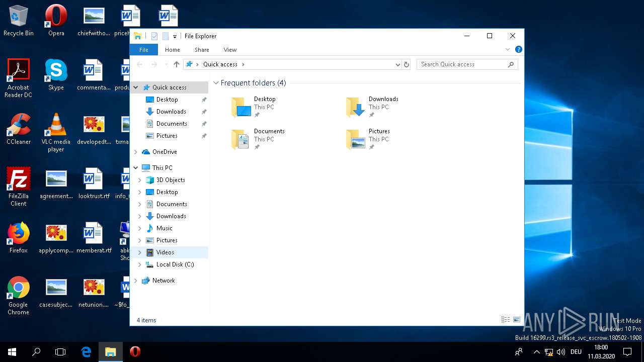This screenshot has height=362, width=644.
Task: Open VLC media player desktop shortcut
Action: coord(56,133)
